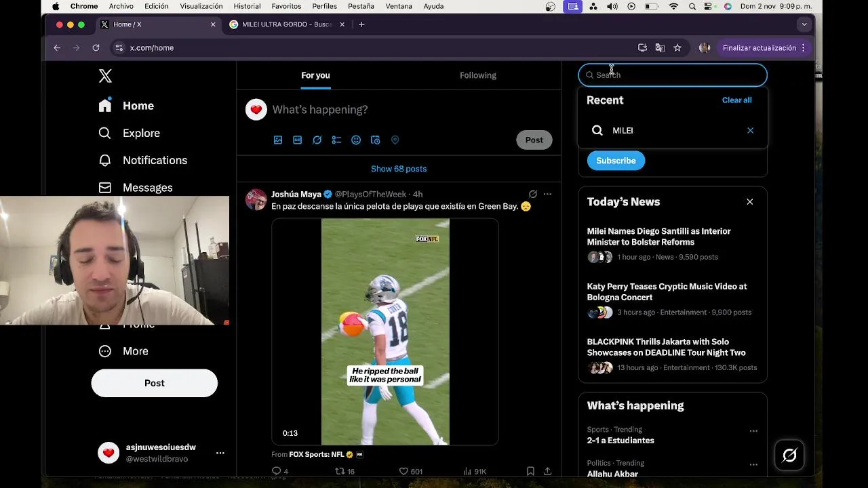Tag location in composer

[x=395, y=140]
